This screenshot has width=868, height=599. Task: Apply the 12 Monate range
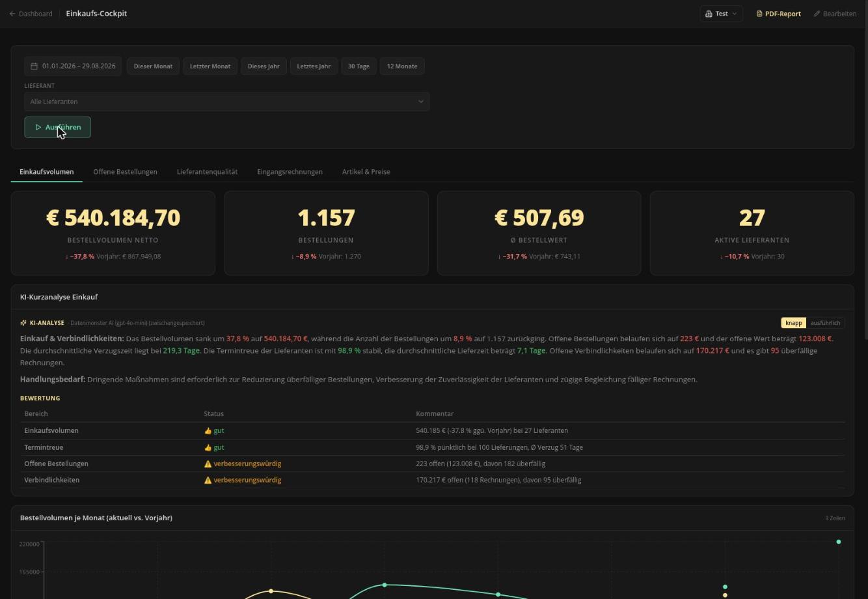[402, 66]
